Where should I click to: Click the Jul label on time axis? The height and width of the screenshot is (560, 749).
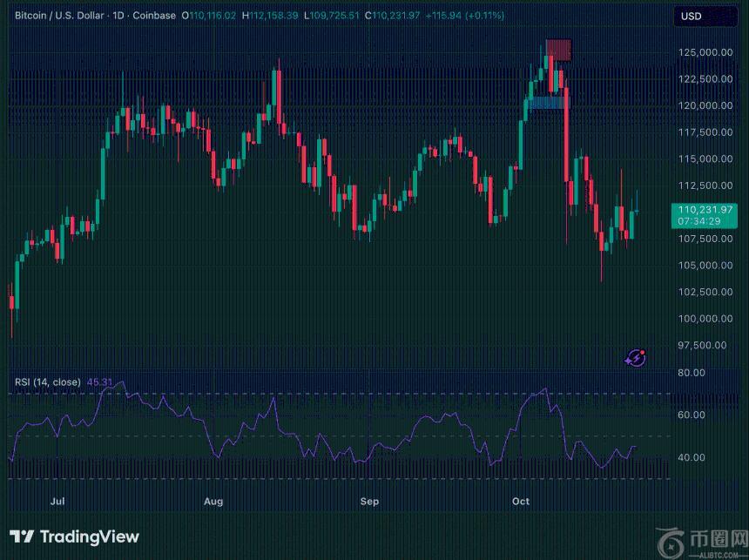click(x=58, y=502)
